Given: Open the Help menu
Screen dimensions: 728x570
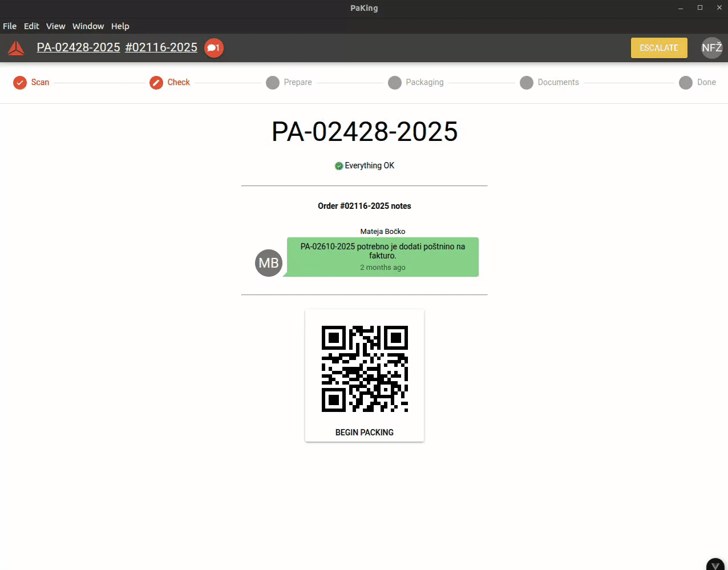Looking at the screenshot, I should point(120,26).
